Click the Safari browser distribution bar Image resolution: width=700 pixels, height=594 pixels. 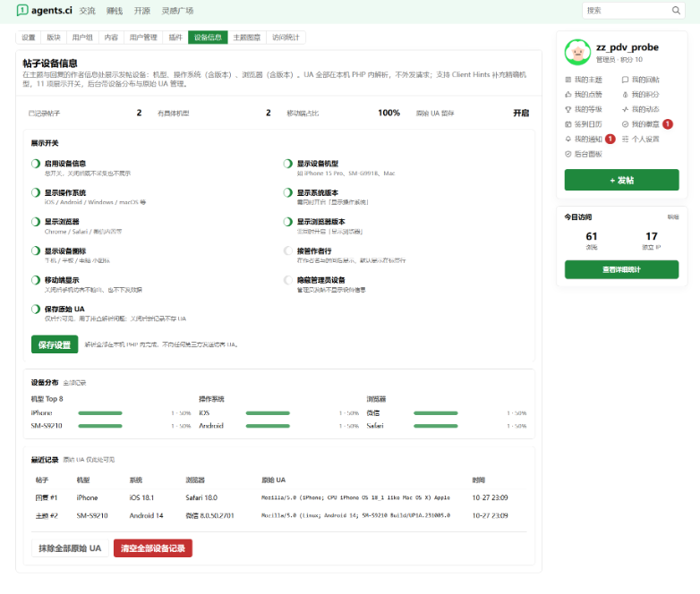tap(436, 426)
